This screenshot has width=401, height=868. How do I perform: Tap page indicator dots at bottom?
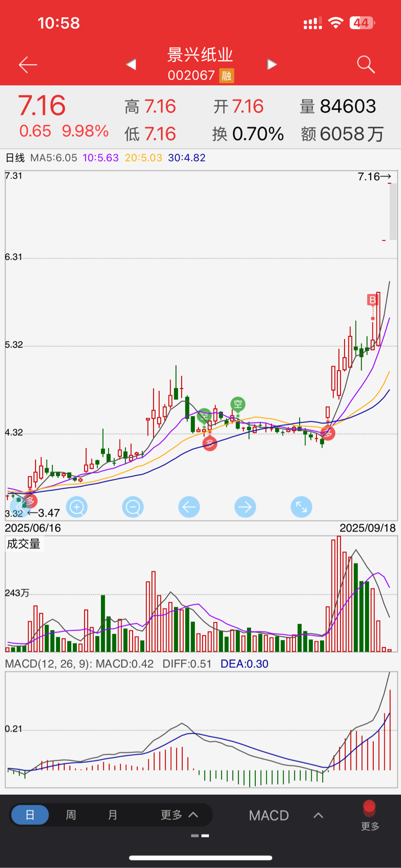pos(200,836)
